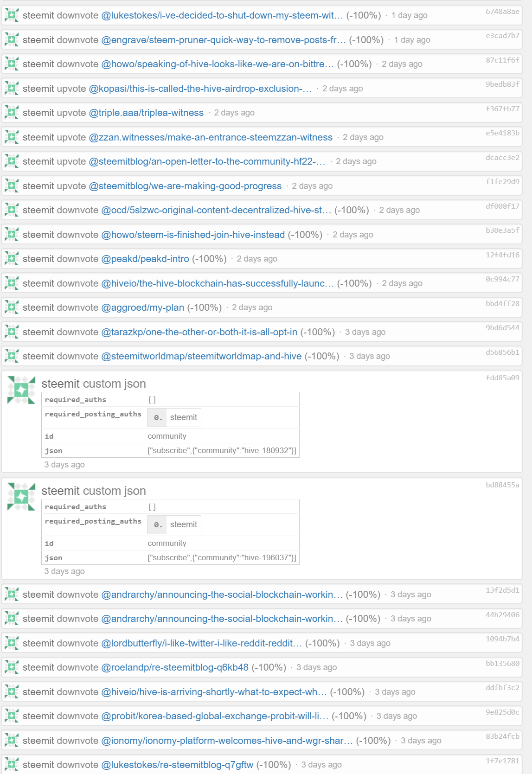Open @triple.aaa/triplea-witness link
The height and width of the screenshot is (774, 532).
point(146,113)
